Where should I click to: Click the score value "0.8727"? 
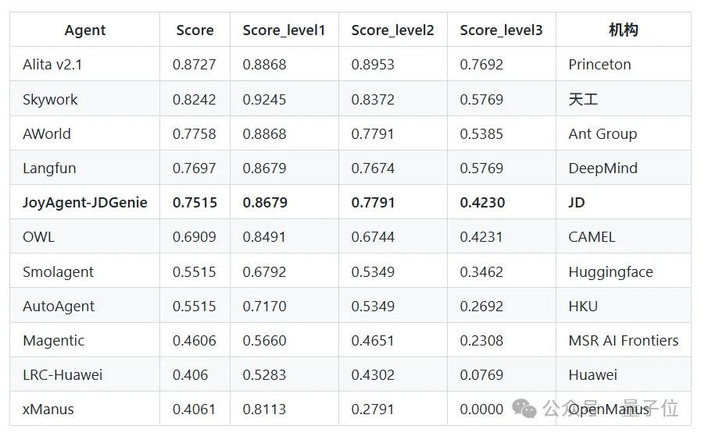pyautogui.click(x=194, y=65)
